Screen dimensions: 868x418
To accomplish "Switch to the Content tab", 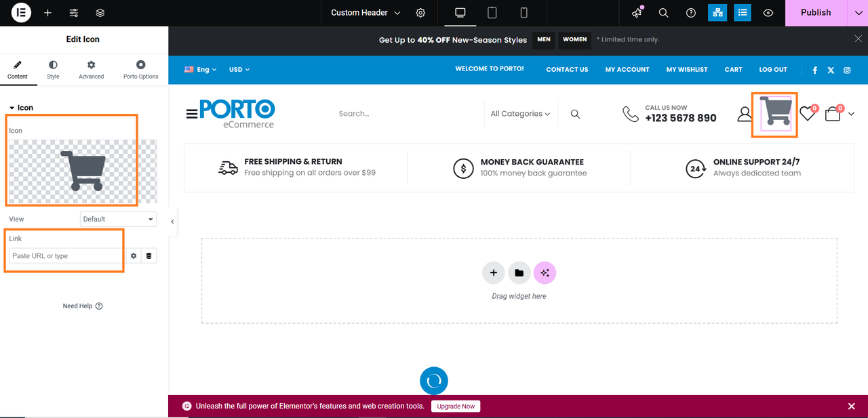I will click(18, 70).
